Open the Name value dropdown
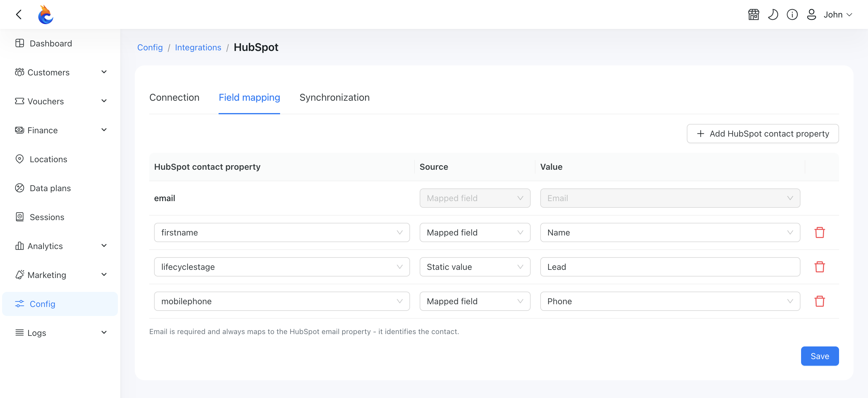 tap(670, 232)
